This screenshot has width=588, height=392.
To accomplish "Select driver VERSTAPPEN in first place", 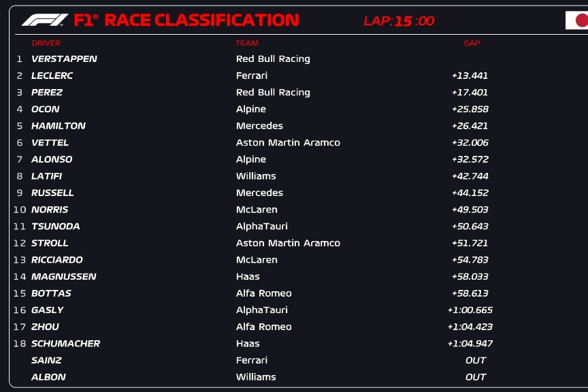I will point(64,59).
